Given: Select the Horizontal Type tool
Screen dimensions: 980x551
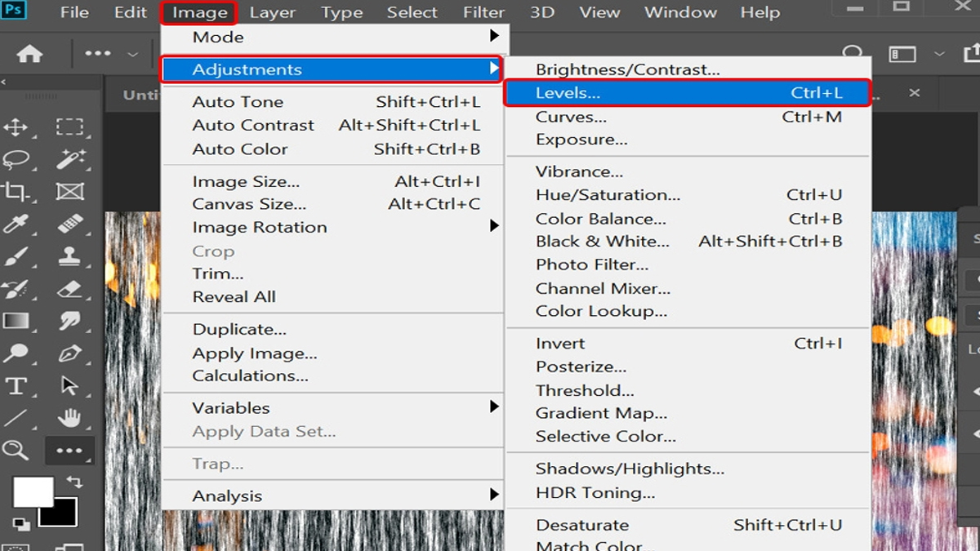Looking at the screenshot, I should pos(15,384).
